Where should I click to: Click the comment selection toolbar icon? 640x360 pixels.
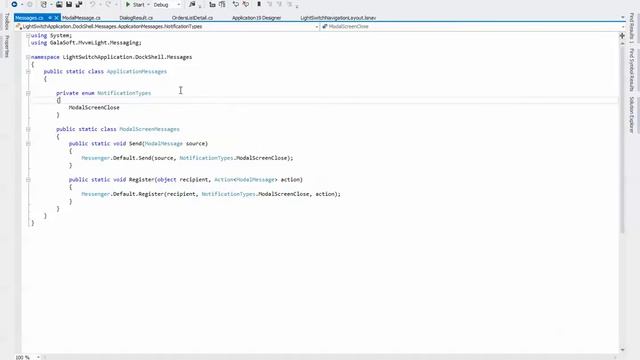click(236, 4)
